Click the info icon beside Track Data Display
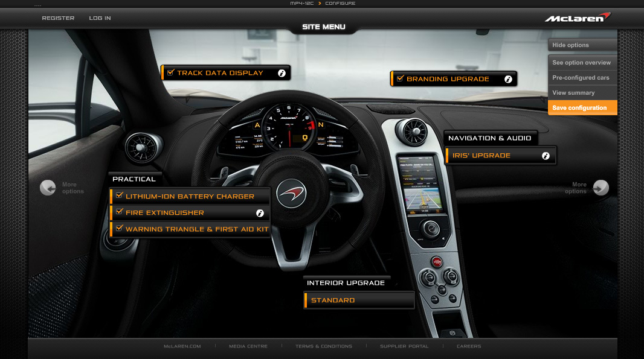 282,73
